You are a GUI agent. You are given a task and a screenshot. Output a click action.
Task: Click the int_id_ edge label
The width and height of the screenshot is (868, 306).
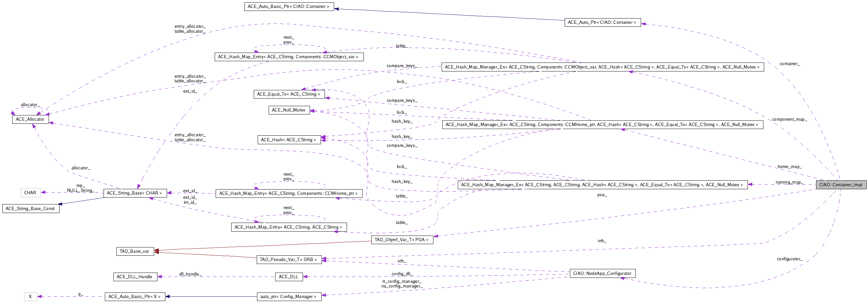[190, 202]
